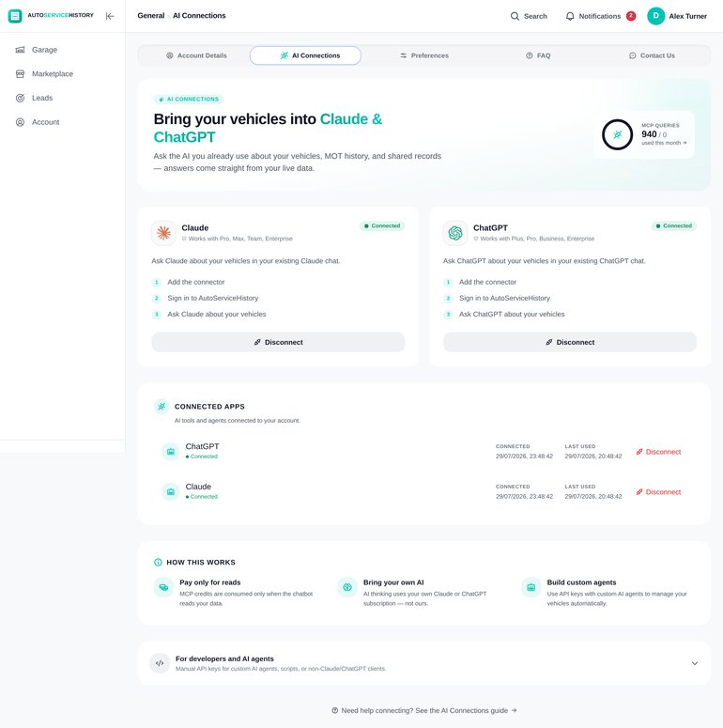This screenshot has height=728, width=723.
Task: Click 'Ask ChatGPT about your vehicles' step
Action: point(512,315)
